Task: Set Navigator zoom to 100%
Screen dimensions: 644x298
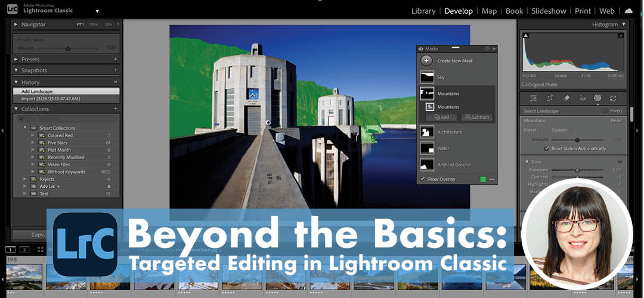Action: pyautogui.click(x=93, y=24)
